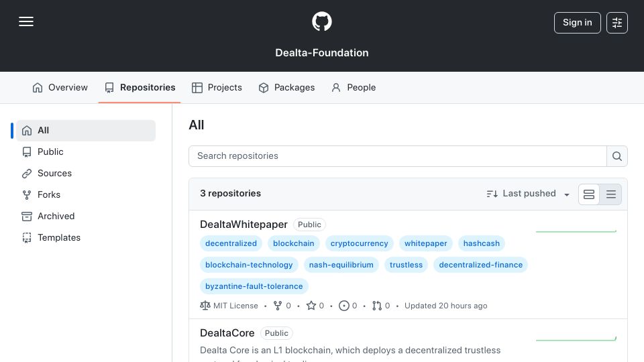
Task: Select the decentralized topic tag
Action: (x=231, y=243)
